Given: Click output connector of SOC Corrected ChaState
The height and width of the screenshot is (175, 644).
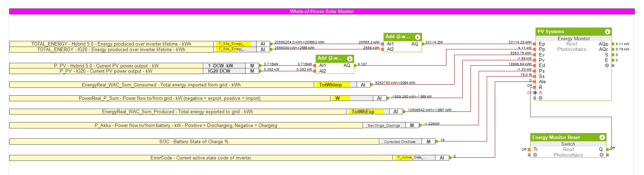Looking at the screenshot, I should (x=437, y=141).
